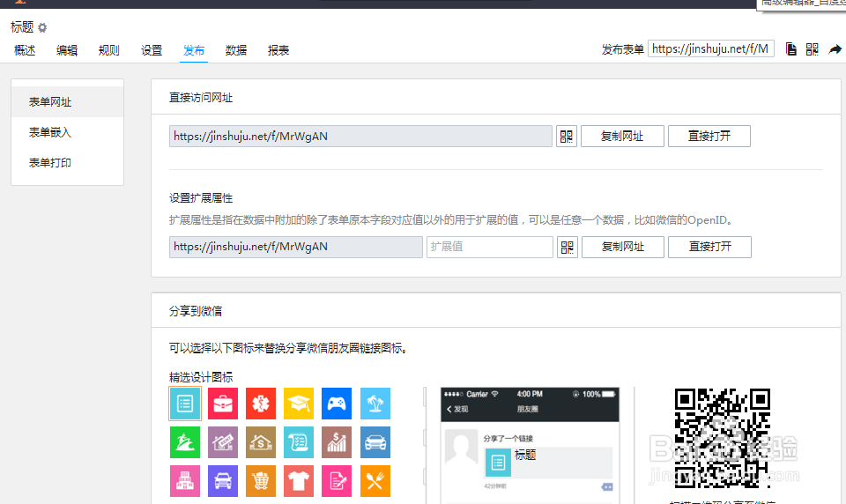Screen dimensions: 846x504
Task: Select the orange spoon and fork icon
Action: click(375, 481)
